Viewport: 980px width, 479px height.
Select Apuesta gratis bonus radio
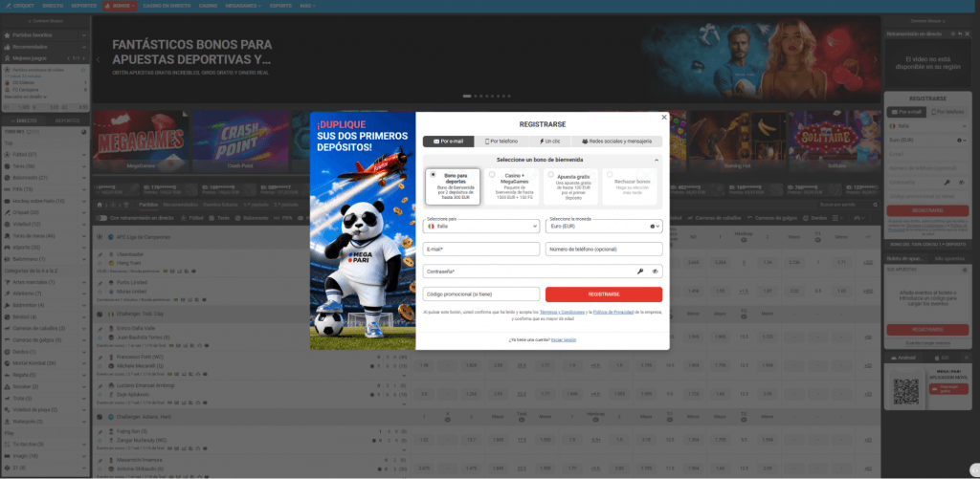pyautogui.click(x=550, y=175)
